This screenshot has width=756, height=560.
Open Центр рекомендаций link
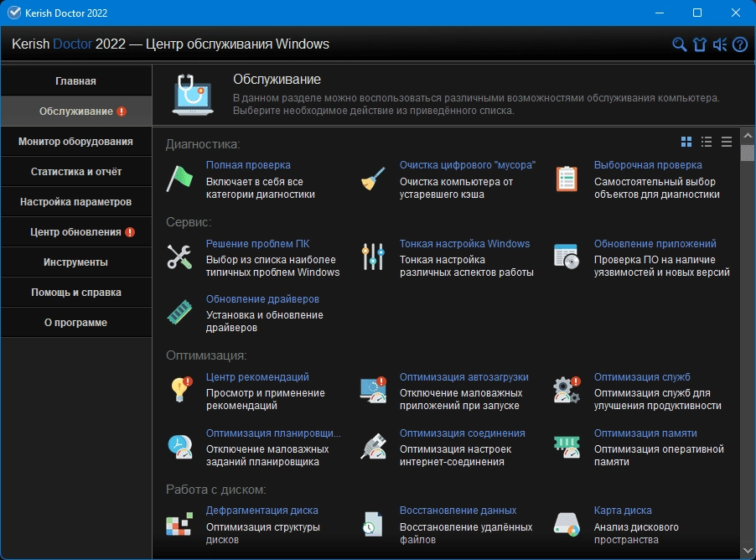pos(257,377)
